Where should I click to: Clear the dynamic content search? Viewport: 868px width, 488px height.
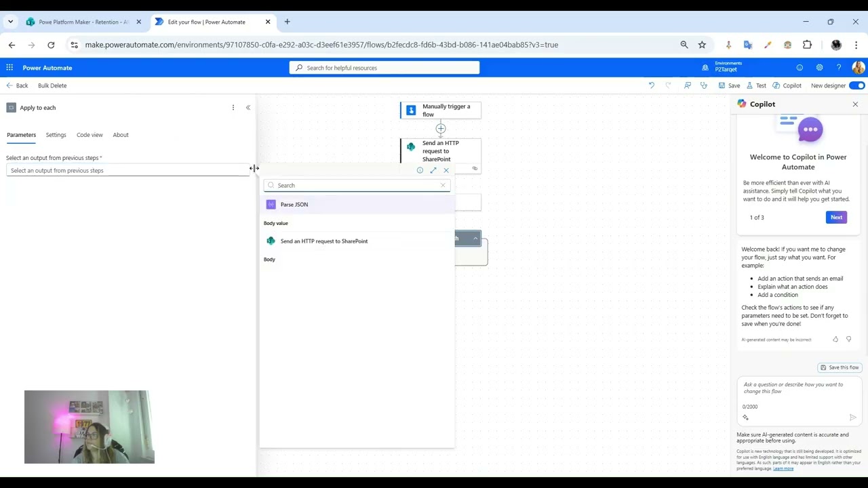pyautogui.click(x=443, y=186)
